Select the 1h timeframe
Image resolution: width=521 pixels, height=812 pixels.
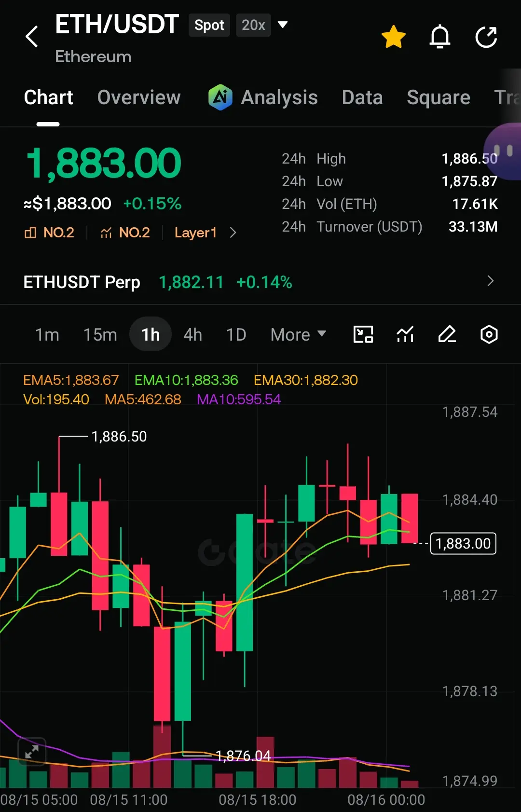pyautogui.click(x=151, y=334)
